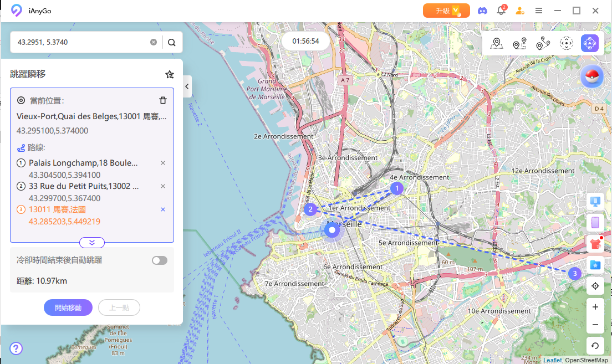Click the search magnifier icon
This screenshot has width=612, height=364.
pyautogui.click(x=171, y=42)
